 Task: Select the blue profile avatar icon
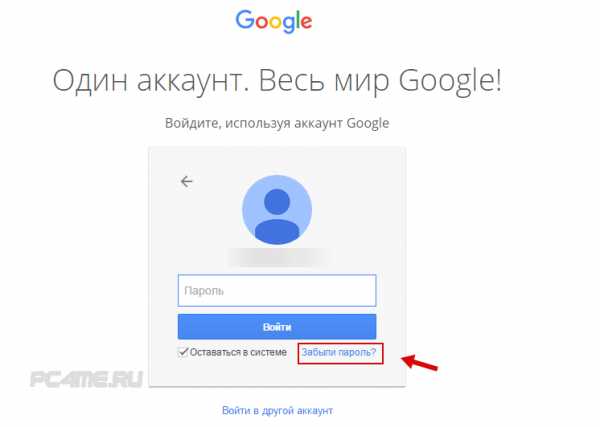277,210
